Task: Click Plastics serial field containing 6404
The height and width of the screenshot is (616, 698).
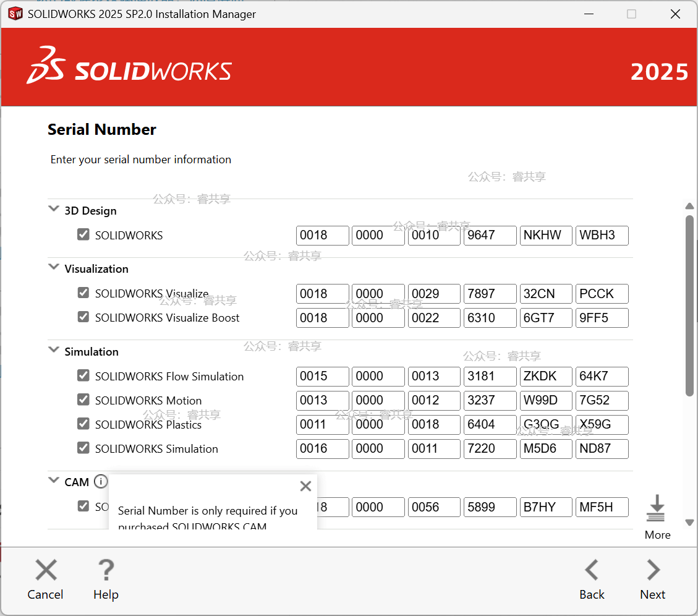Action: (x=490, y=424)
